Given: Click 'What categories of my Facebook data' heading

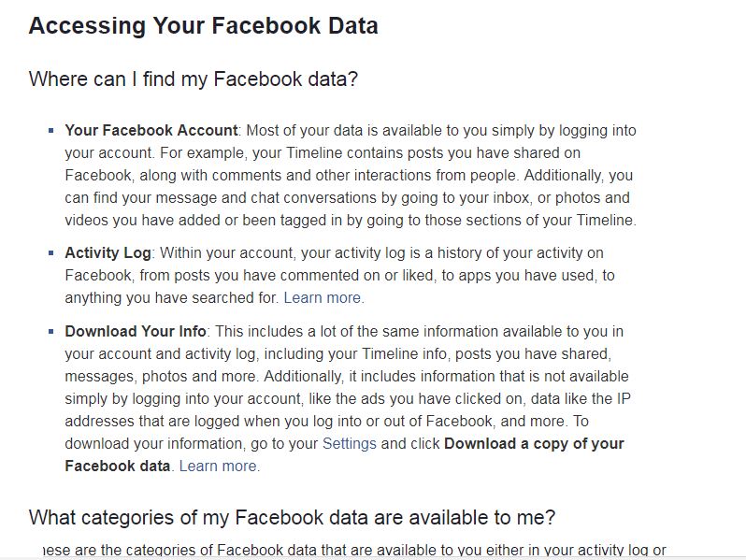Looking at the screenshot, I should [x=292, y=517].
